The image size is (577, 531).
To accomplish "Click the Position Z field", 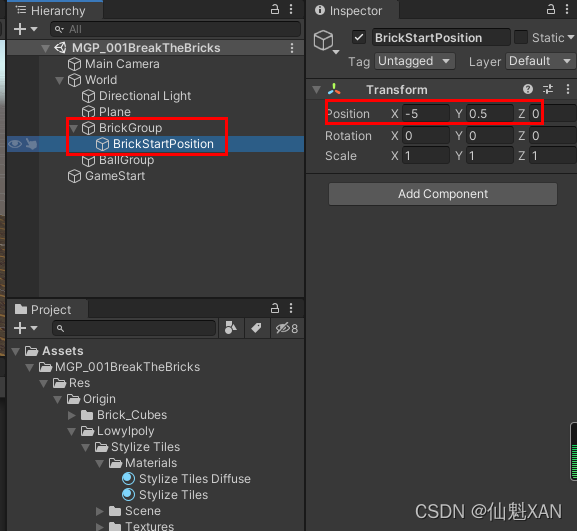I will [553, 114].
